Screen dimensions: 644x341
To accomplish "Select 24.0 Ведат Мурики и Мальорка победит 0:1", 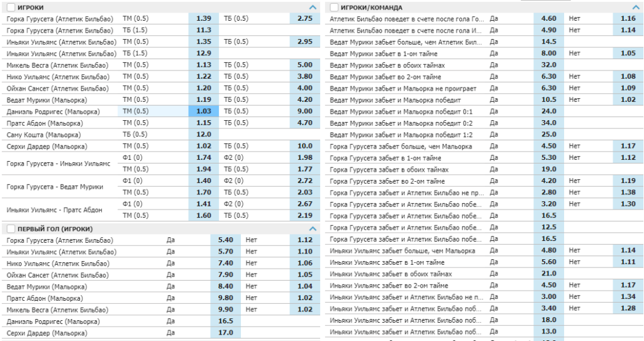I will click(x=548, y=111).
